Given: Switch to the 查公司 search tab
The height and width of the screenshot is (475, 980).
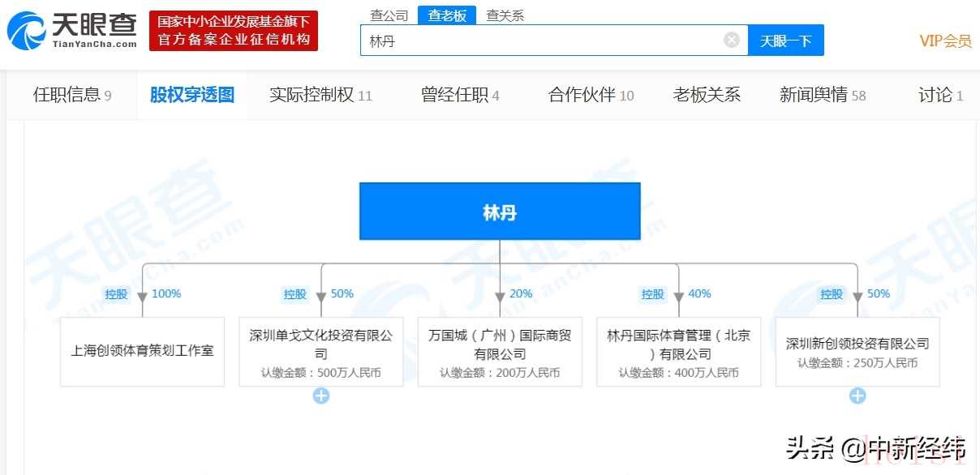Looking at the screenshot, I should click(389, 15).
